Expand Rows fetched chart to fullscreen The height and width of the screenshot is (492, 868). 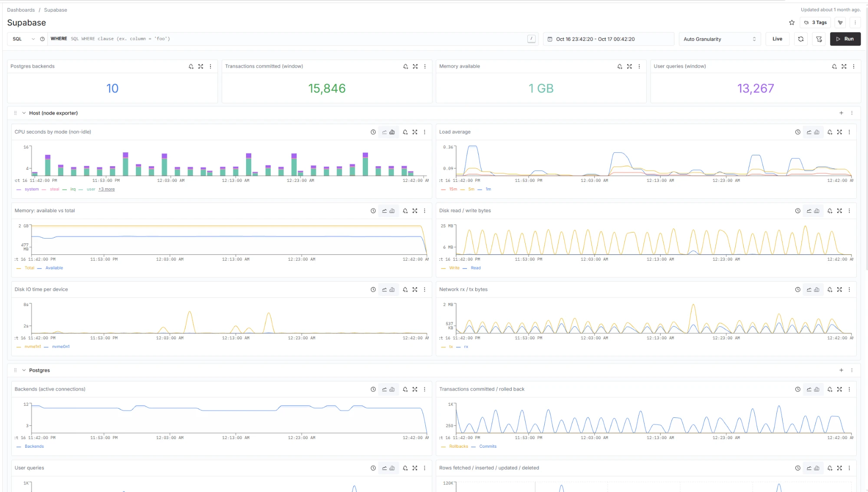pyautogui.click(x=839, y=468)
